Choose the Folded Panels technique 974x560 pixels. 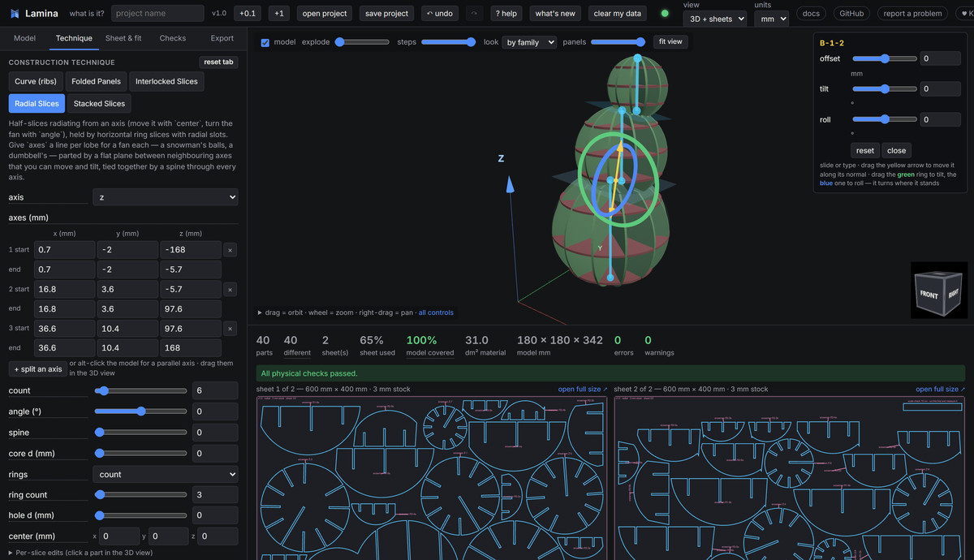(x=96, y=81)
